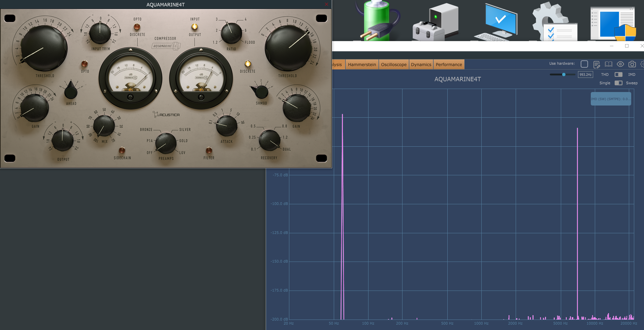The image size is (644, 330).
Task: Open the notes edit icon in analyzer toolbar
Action: point(597,64)
